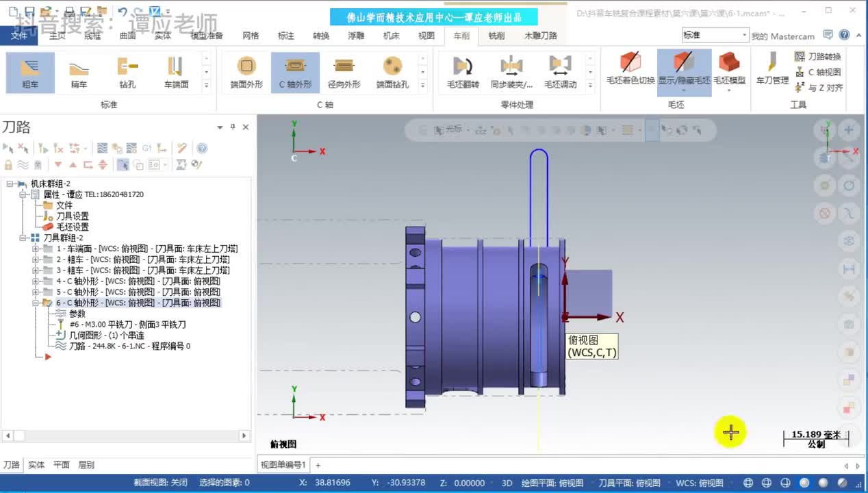Screen dimensions: 868x493
Task: Choose the 径向外形 radial contour toolpath
Action: pos(344,73)
